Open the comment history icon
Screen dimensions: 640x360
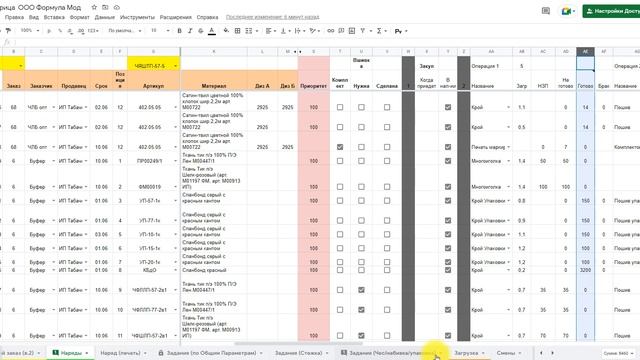click(x=546, y=11)
